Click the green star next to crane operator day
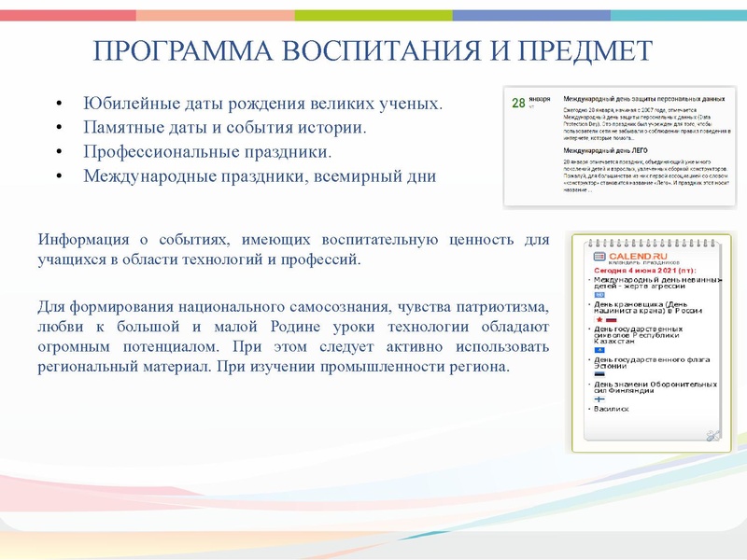747x560 pixels. [599, 319]
